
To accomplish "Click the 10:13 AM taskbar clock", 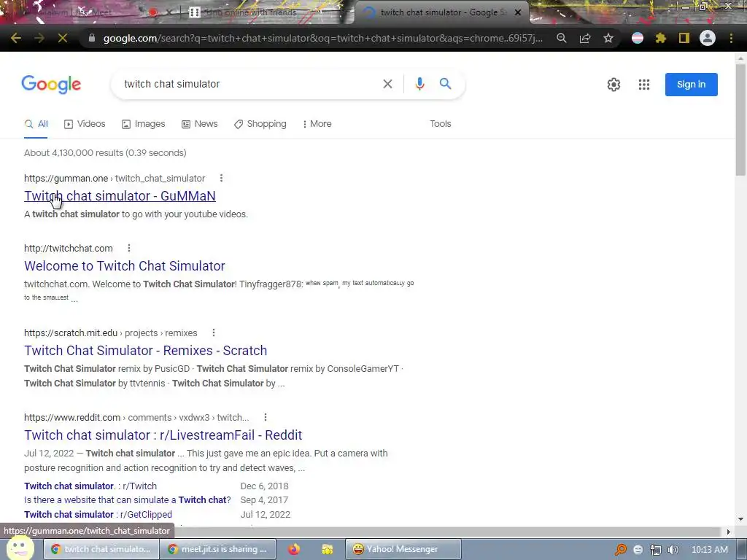I will coord(709,550).
